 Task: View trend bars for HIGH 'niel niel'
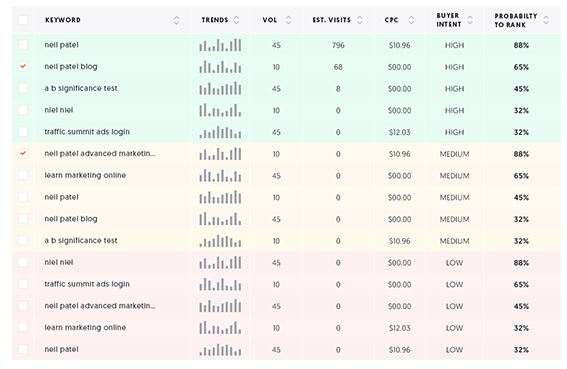point(220,110)
